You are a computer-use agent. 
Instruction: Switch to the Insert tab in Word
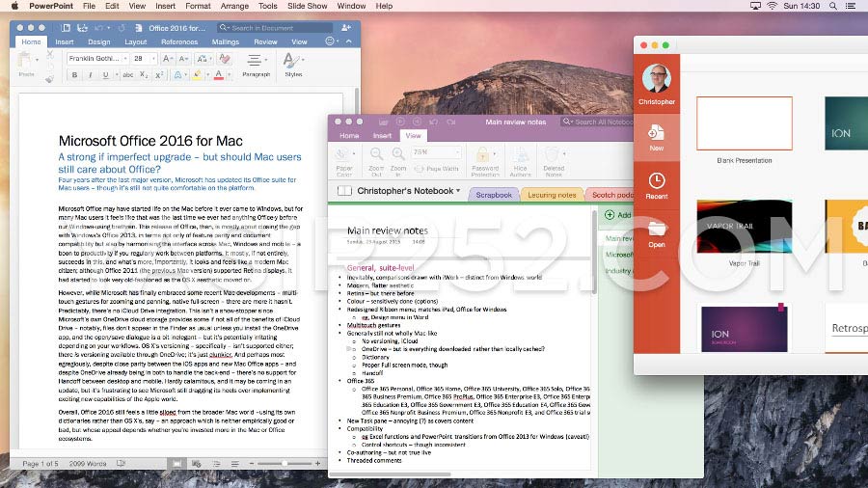65,42
